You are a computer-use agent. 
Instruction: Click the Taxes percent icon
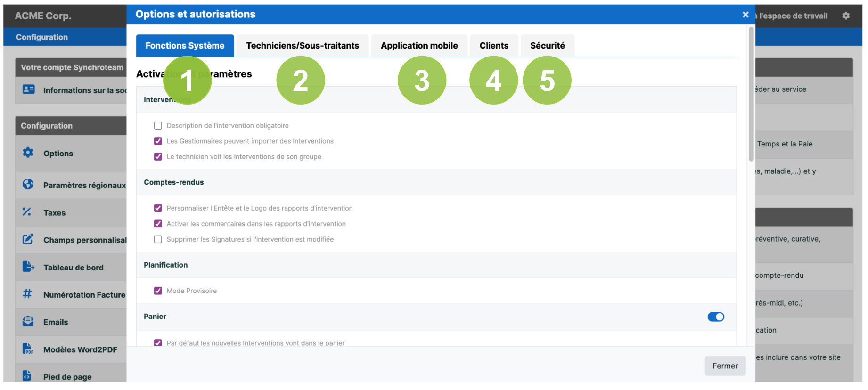pyautogui.click(x=27, y=212)
